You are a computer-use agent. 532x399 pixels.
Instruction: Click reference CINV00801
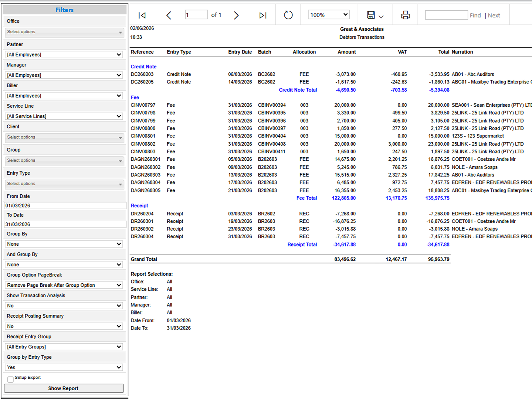tap(143, 136)
